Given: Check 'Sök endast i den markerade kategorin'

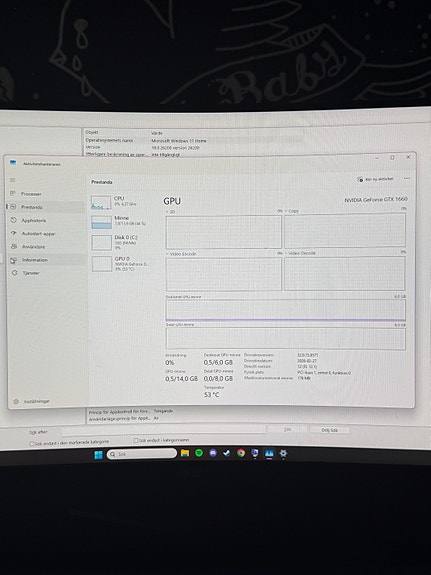Looking at the screenshot, I should pyautogui.click(x=32, y=444).
